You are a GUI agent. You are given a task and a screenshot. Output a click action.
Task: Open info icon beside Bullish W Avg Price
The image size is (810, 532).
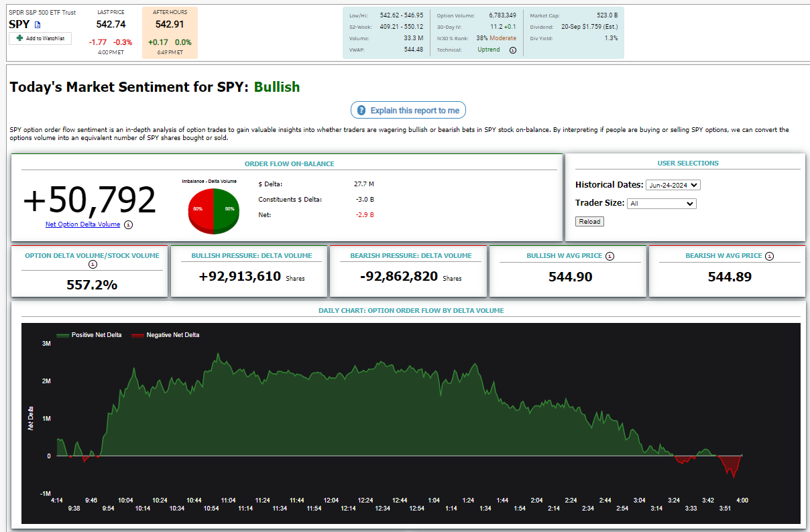[x=610, y=256]
